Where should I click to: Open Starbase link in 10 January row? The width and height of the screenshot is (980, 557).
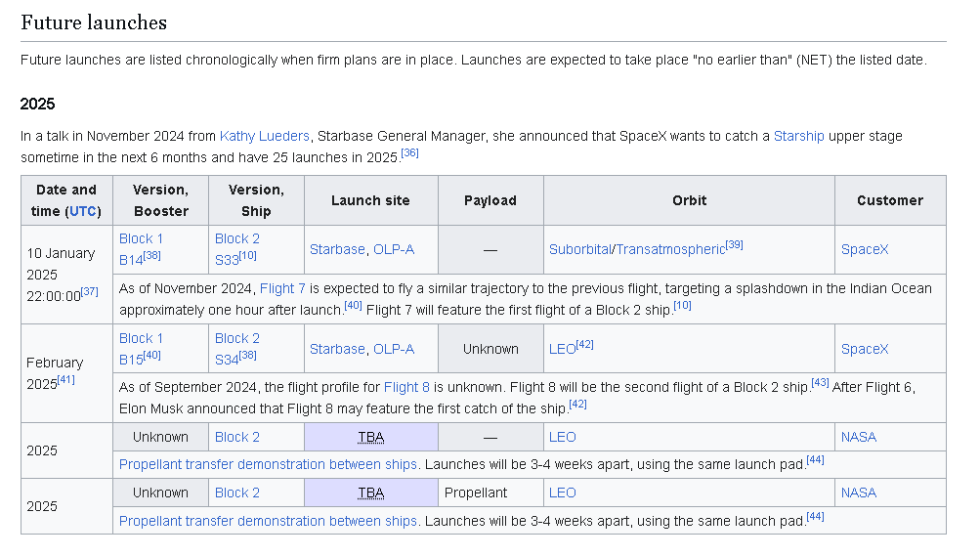(x=337, y=249)
